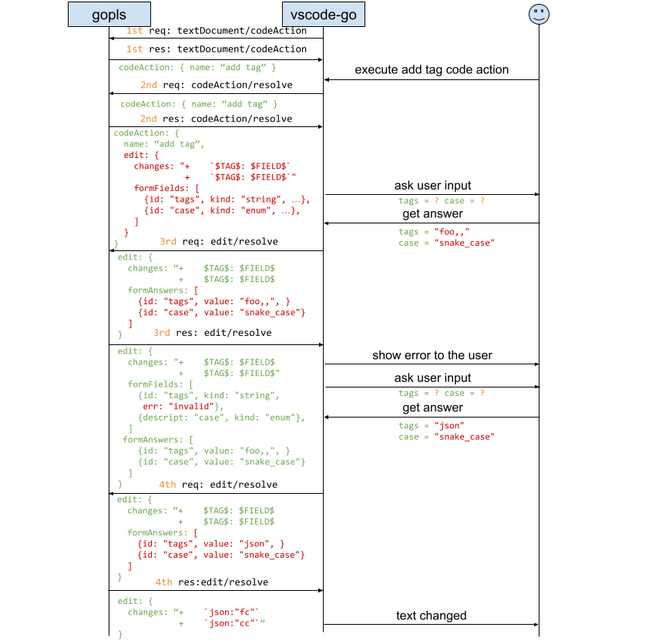
Task: Click '4th res:edit/resolve' label
Action: 211,582
